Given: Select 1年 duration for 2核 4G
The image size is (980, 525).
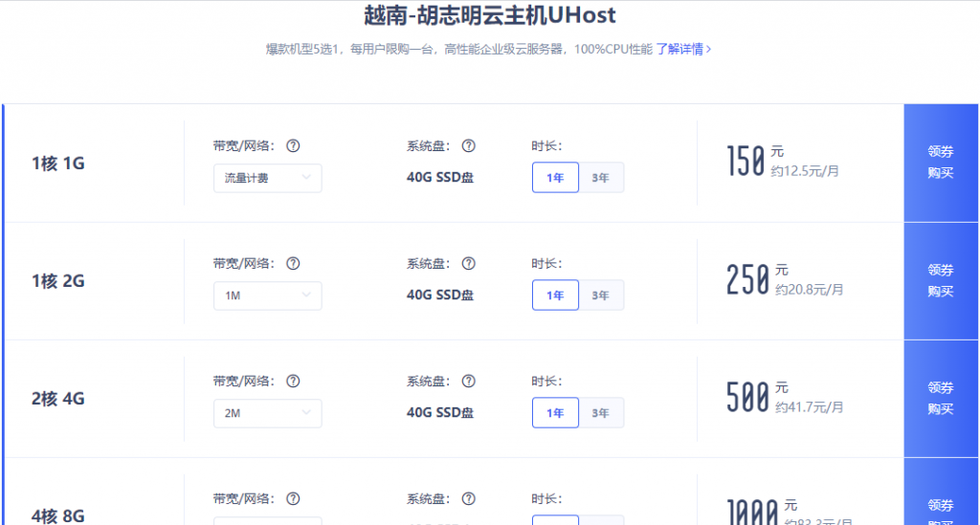Looking at the screenshot, I should (x=555, y=412).
